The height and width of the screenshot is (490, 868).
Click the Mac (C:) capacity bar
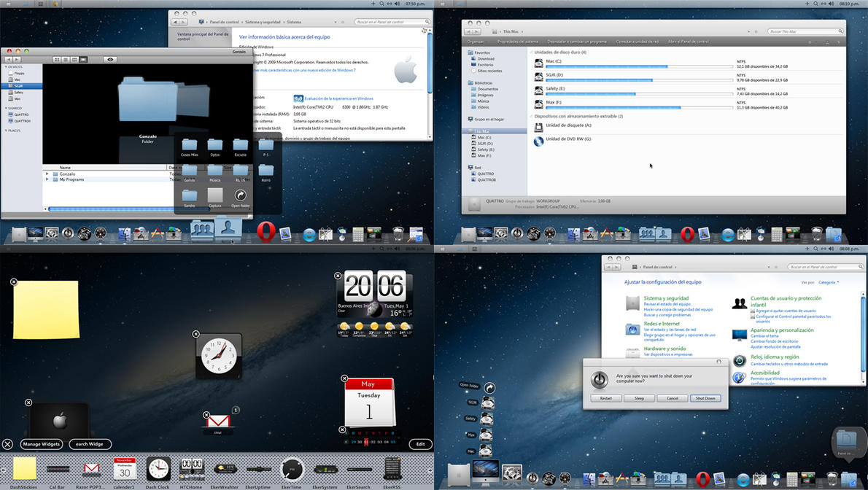640,66
